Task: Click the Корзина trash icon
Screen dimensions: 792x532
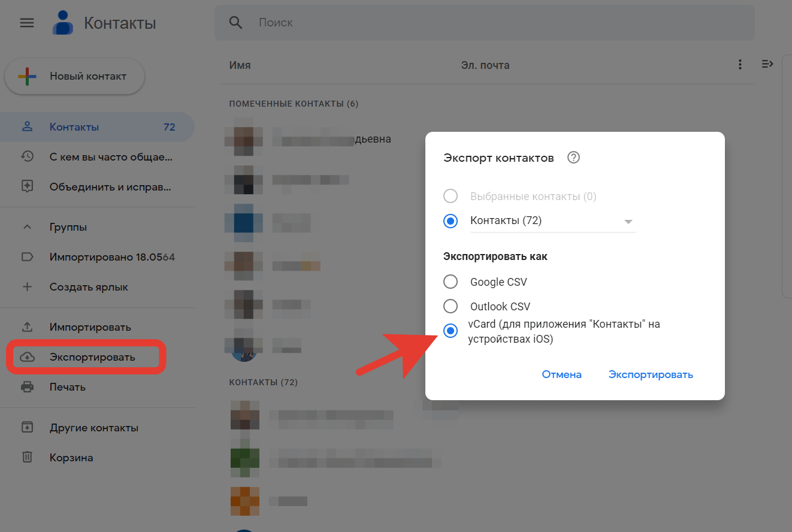Action: tap(27, 457)
